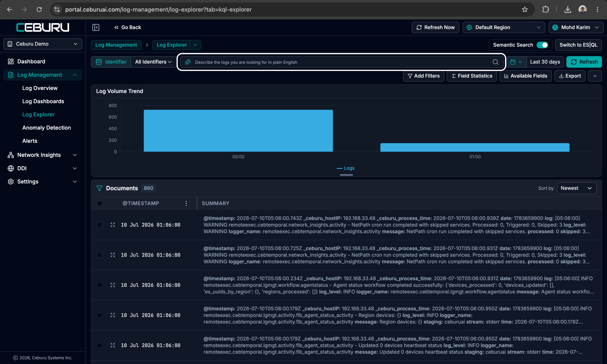Tick the select-all checkbox in table header

99,203
